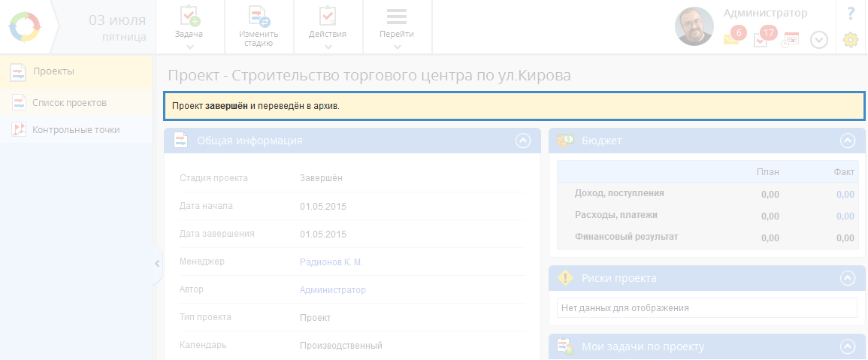Click the administrator profile photo
Image resolution: width=868 pixels, height=360 pixels.
pos(694,27)
